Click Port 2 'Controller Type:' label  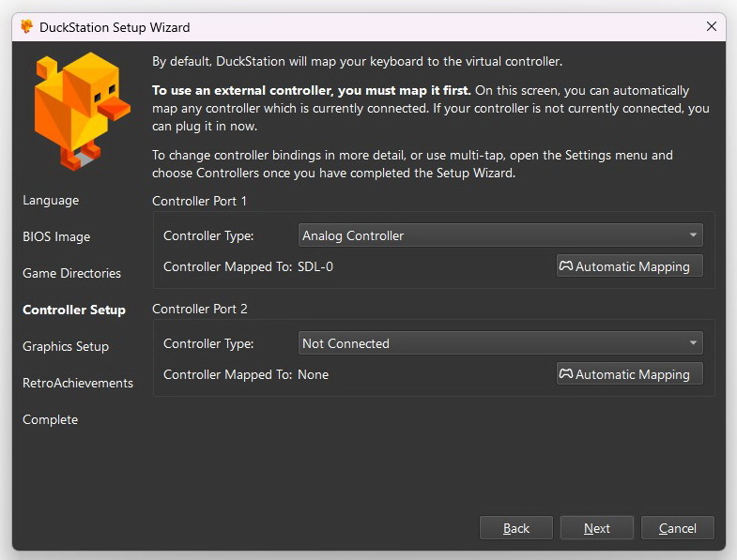[208, 343]
